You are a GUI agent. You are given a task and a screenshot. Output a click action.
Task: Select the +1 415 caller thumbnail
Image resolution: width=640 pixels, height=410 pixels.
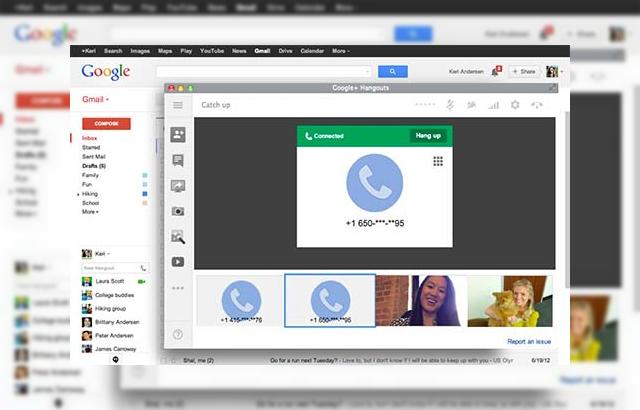click(x=240, y=300)
